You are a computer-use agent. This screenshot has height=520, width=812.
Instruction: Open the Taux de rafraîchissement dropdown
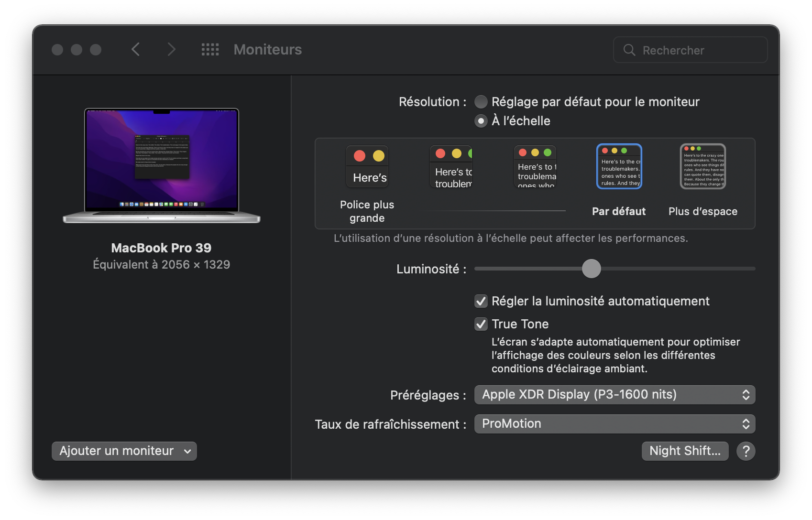click(x=614, y=423)
